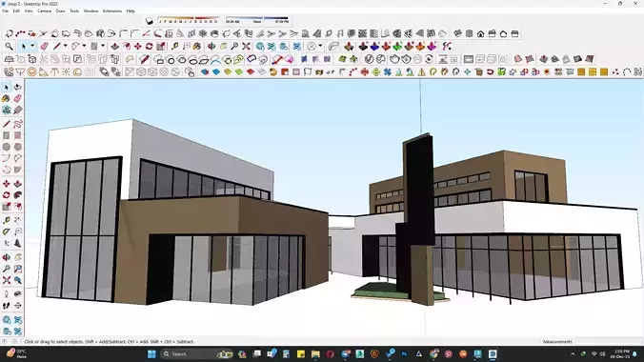Open the Help menu

(x=131, y=11)
